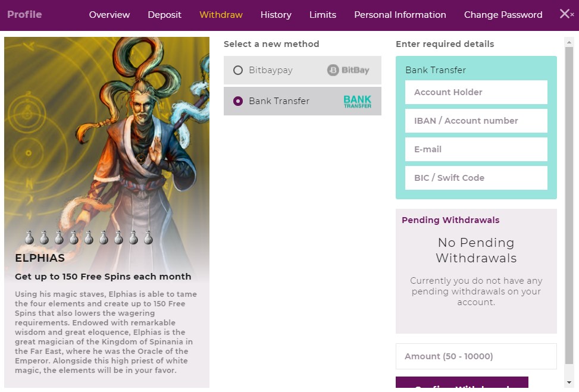This screenshot has height=392, width=579.
Task: Focus the E-mail input field
Action: click(476, 149)
